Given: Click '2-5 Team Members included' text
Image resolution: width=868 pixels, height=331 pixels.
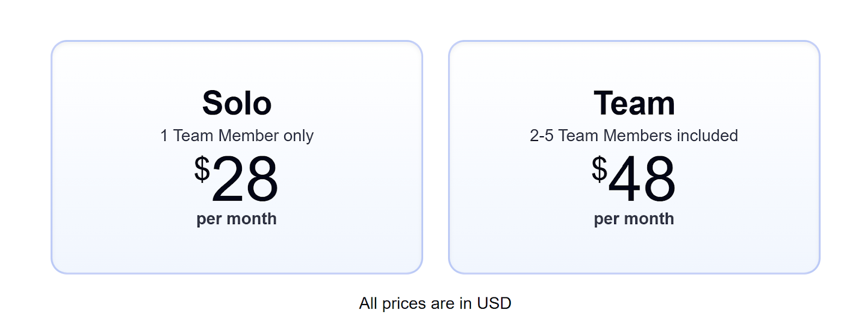Looking at the screenshot, I should tap(634, 136).
